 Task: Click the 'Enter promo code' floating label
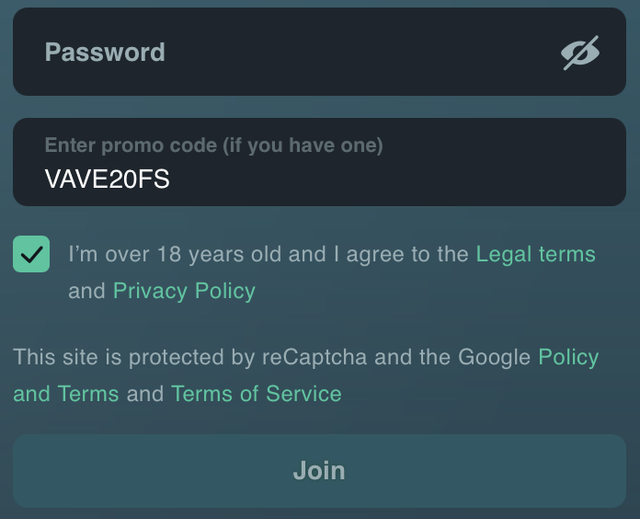(214, 145)
